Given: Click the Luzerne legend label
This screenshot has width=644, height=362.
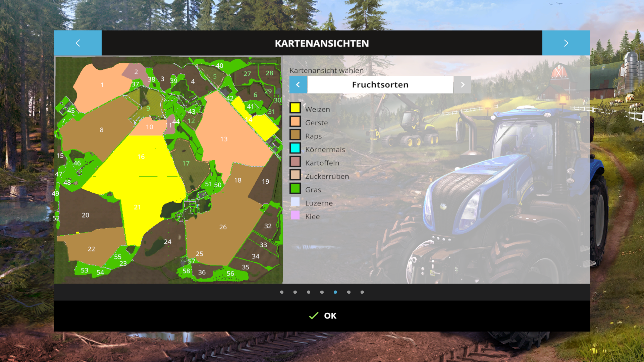Looking at the screenshot, I should coord(319,203).
